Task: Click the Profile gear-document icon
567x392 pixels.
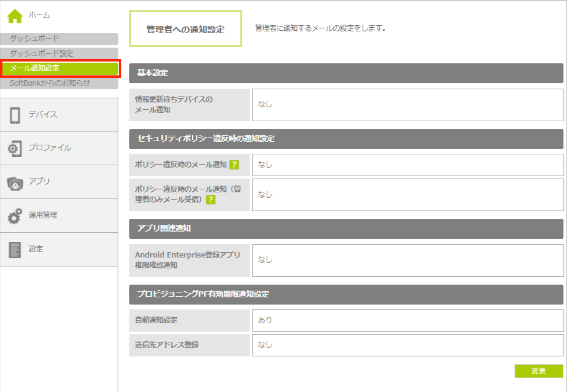Action: (x=15, y=148)
